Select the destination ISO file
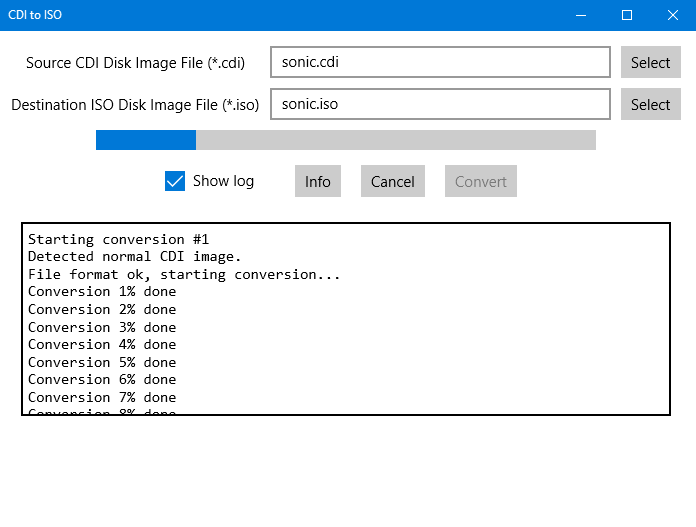This screenshot has height=527, width=696. [x=651, y=104]
